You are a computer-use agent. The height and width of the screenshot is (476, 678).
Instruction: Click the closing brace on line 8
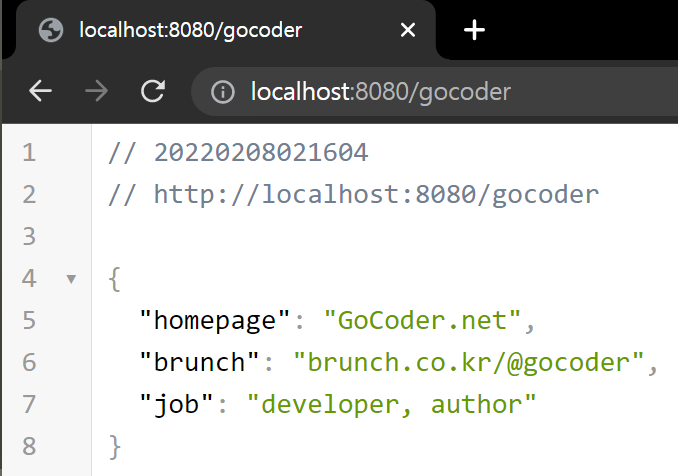(x=115, y=447)
